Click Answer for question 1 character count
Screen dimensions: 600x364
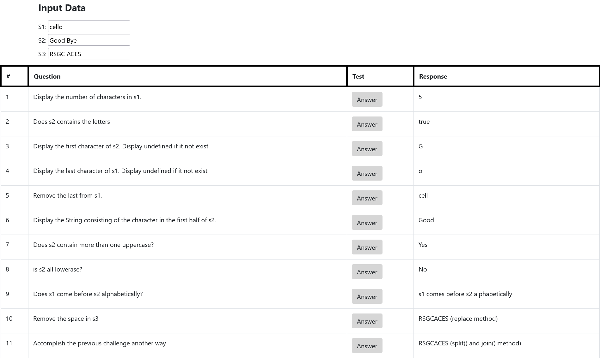(x=367, y=99)
